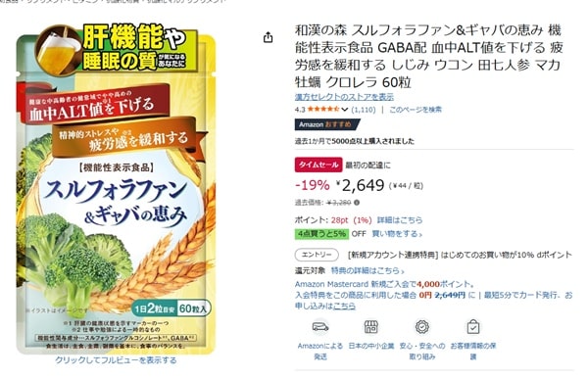Click the star rating icons
The height and width of the screenshot is (379, 588).
click(323, 110)
